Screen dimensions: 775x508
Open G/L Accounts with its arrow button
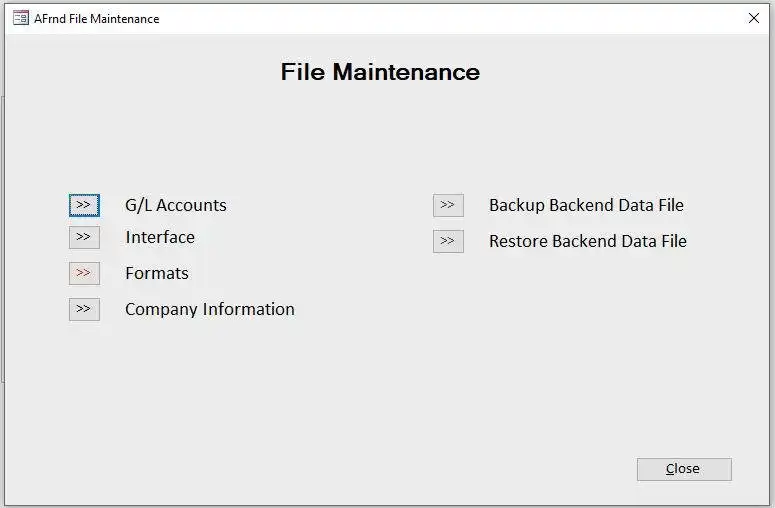(x=84, y=205)
